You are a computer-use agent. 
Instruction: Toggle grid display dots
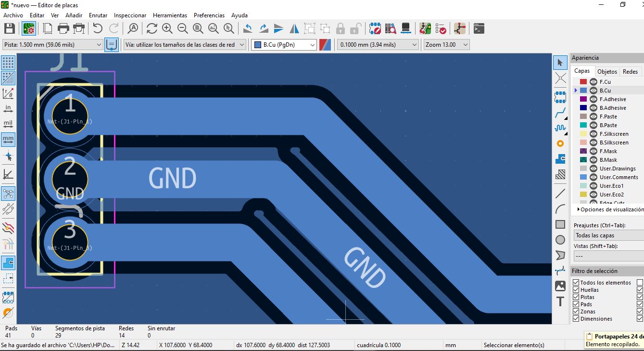click(8, 63)
